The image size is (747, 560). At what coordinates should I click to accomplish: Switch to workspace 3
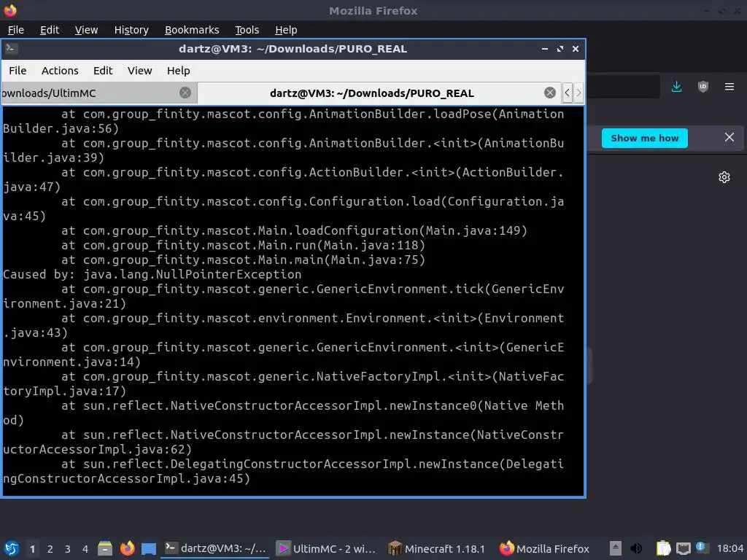click(68, 549)
